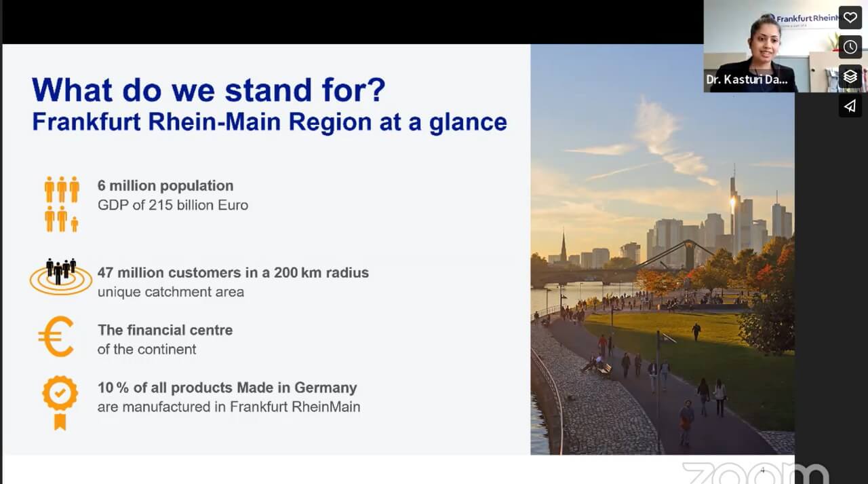Click '10 % of all products Made in Germany'
The width and height of the screenshot is (868, 484).
[227, 388]
